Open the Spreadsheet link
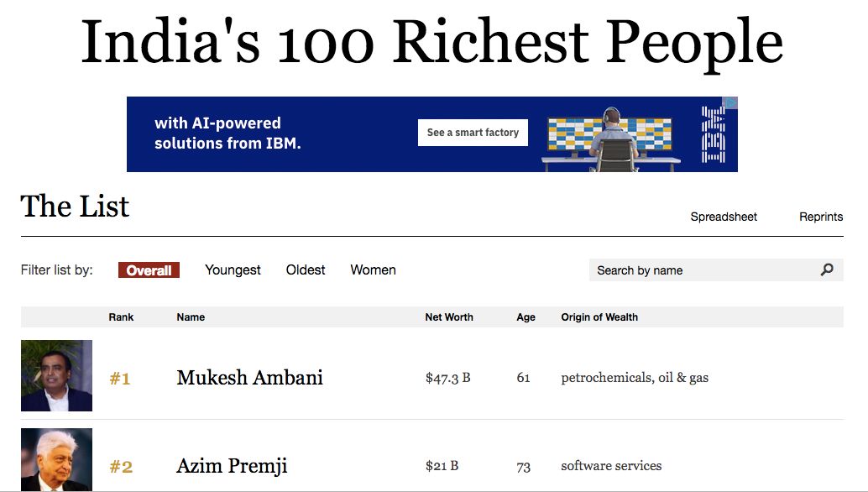 tap(724, 217)
